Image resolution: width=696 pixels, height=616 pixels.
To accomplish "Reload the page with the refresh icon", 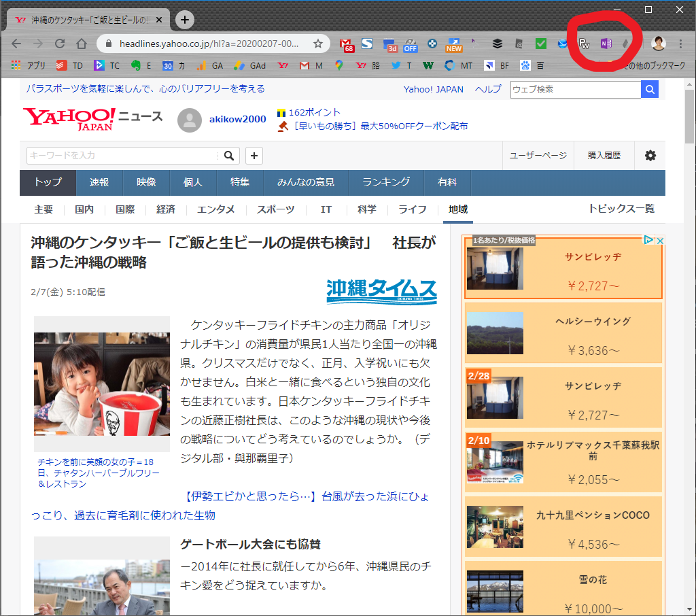I will 60,44.
